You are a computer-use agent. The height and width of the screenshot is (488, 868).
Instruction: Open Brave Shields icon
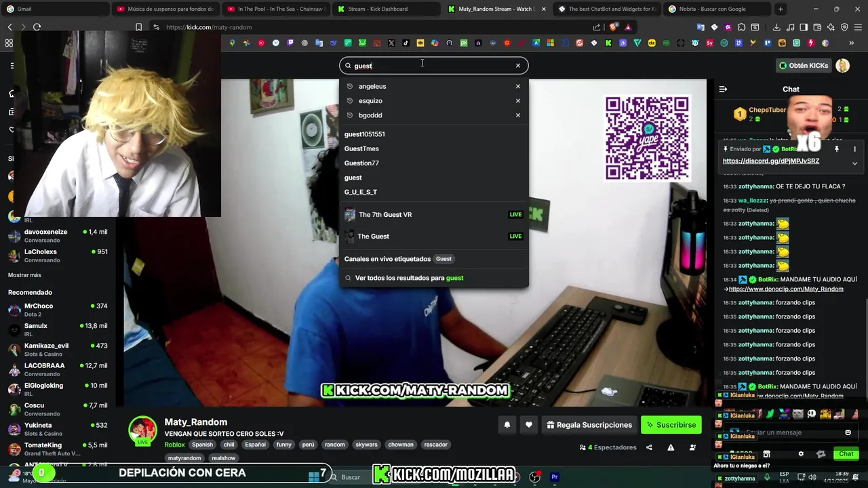614,27
